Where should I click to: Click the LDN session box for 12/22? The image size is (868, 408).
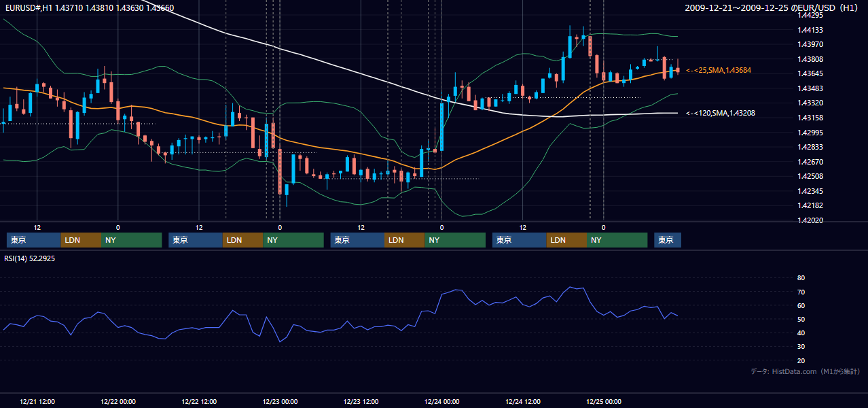pyautogui.click(x=242, y=240)
